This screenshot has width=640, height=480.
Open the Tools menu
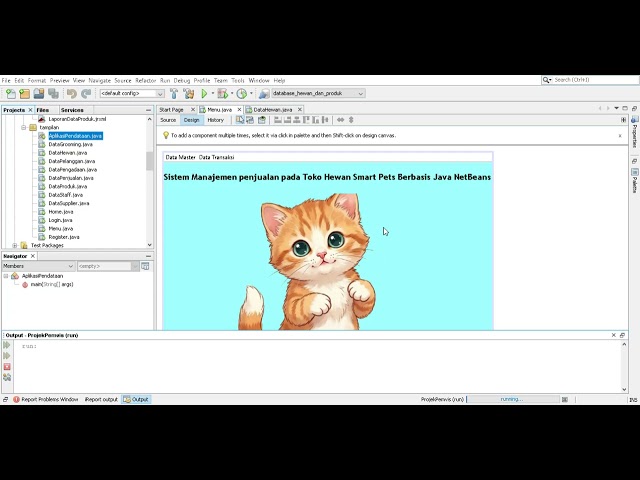238,80
